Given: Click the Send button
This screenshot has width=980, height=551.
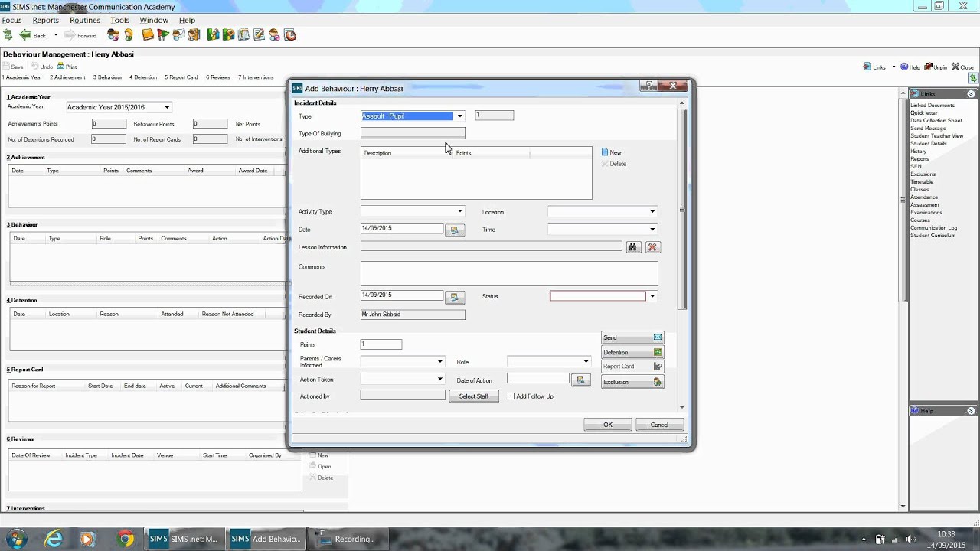Looking at the screenshot, I should pos(632,337).
